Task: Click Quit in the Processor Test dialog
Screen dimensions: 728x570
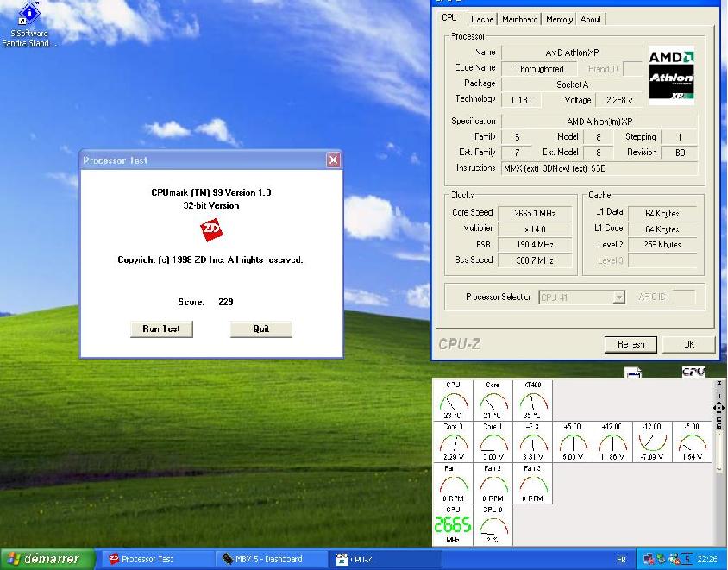Action: [x=261, y=329]
